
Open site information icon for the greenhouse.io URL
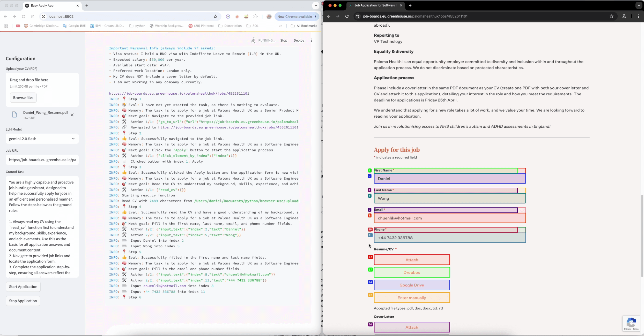358,16
